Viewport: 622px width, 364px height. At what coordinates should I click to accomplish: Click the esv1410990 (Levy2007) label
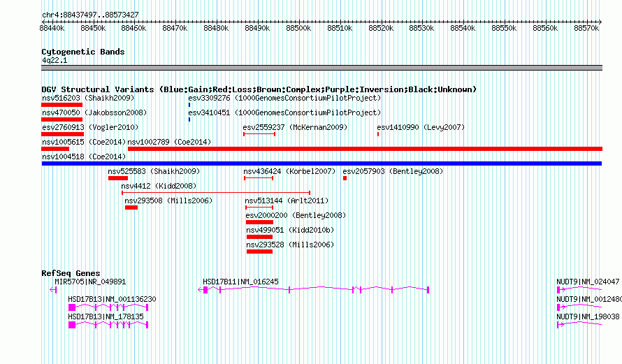click(421, 127)
